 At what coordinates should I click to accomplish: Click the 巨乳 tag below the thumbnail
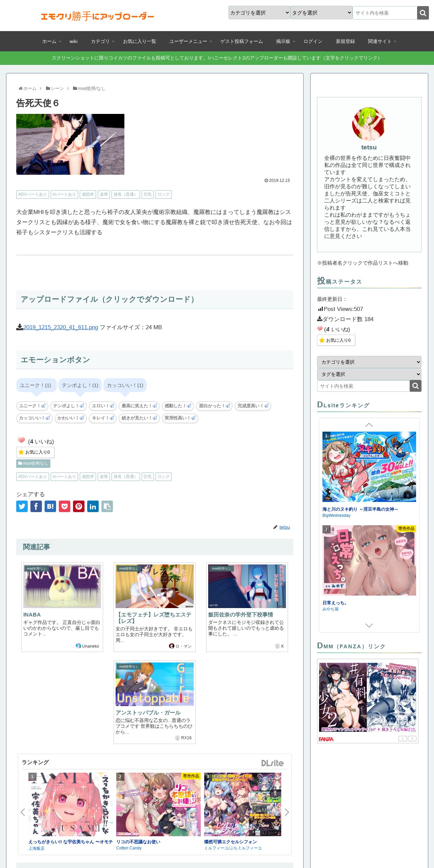148,194
